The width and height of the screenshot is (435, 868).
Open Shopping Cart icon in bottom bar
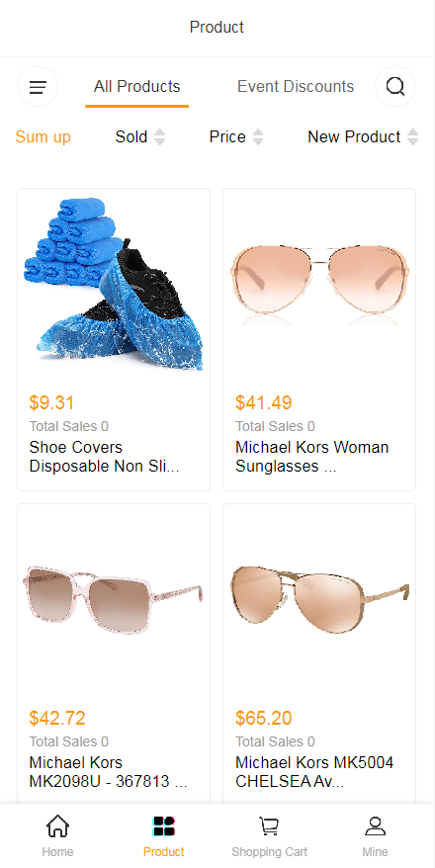pyautogui.click(x=270, y=826)
